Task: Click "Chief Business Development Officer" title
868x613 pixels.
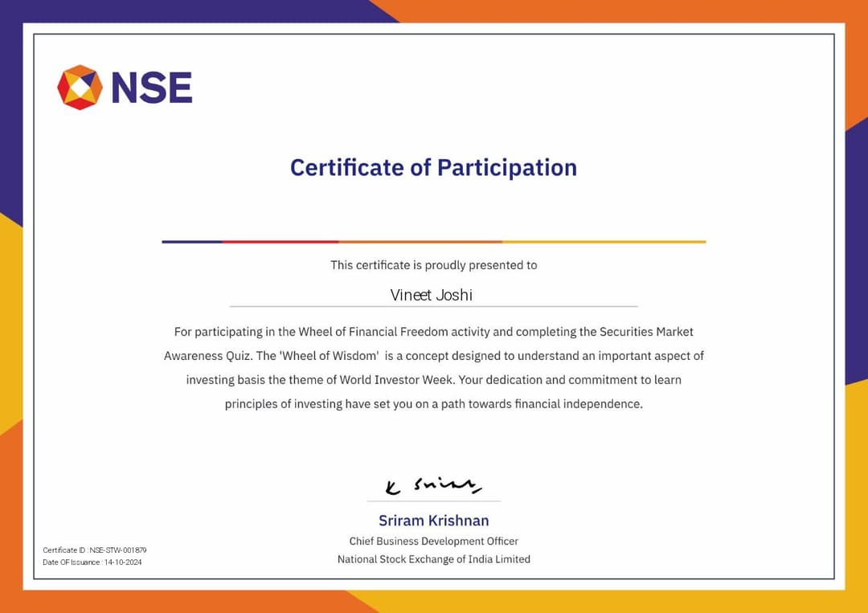Action: point(434,541)
